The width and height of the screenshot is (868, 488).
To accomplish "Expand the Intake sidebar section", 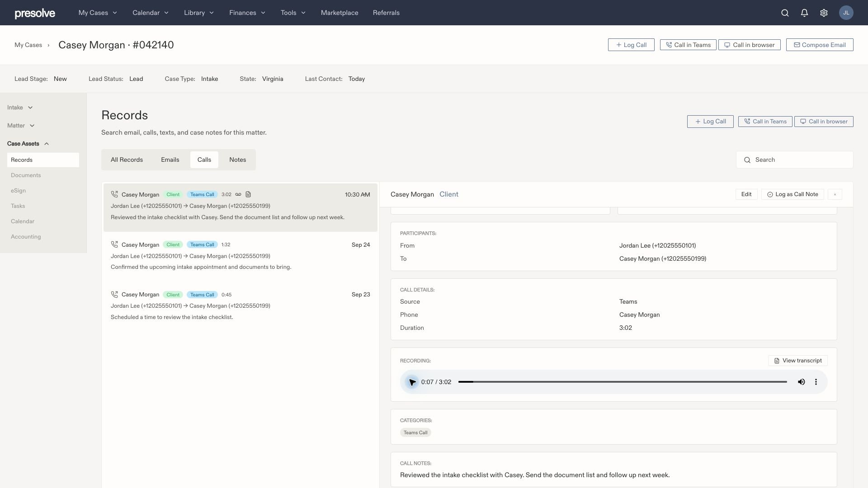I will [x=20, y=108].
